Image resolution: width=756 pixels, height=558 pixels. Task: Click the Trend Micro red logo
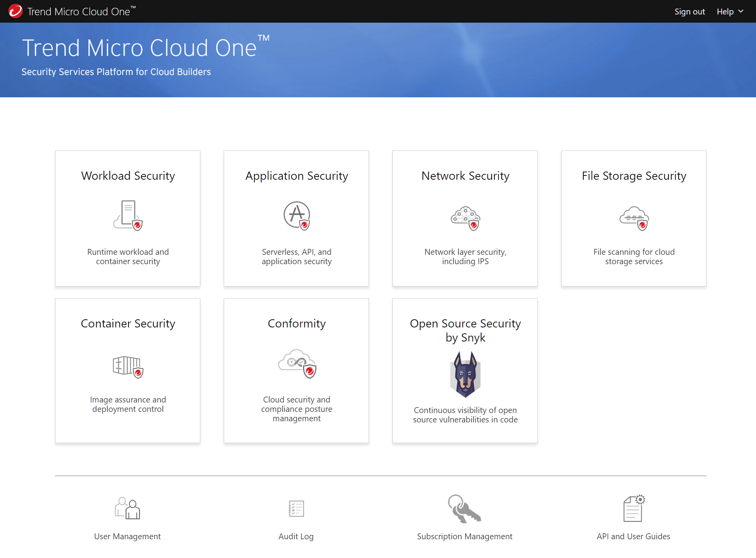pyautogui.click(x=16, y=11)
